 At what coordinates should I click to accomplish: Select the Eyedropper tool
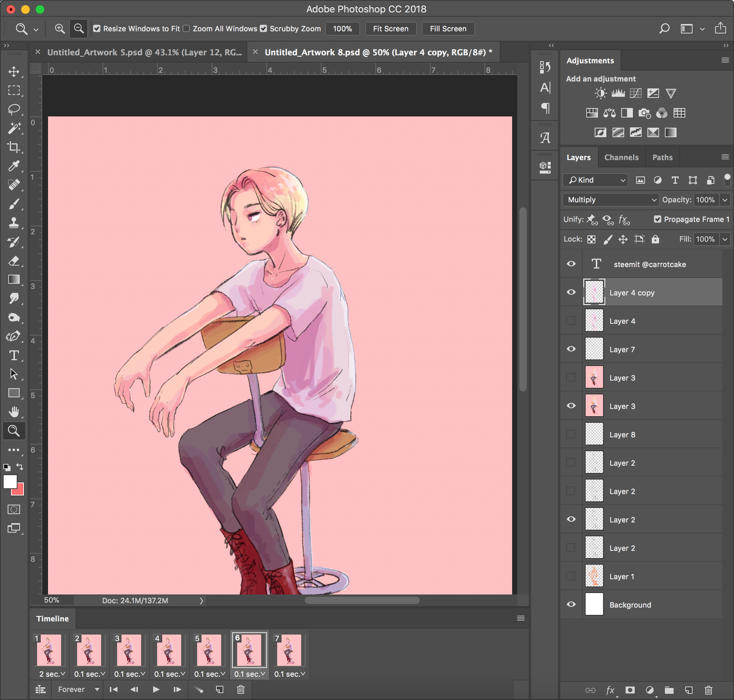tap(14, 166)
